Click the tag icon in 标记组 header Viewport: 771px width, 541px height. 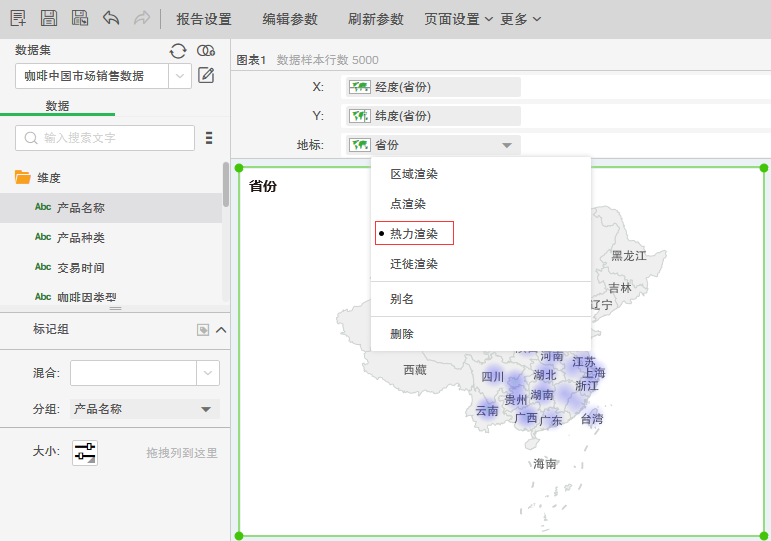pos(202,329)
